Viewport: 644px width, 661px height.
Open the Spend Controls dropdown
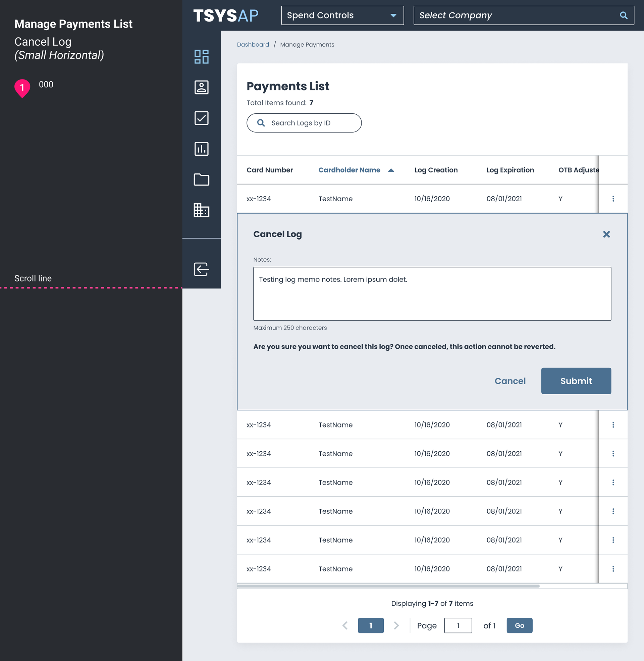[x=342, y=15]
